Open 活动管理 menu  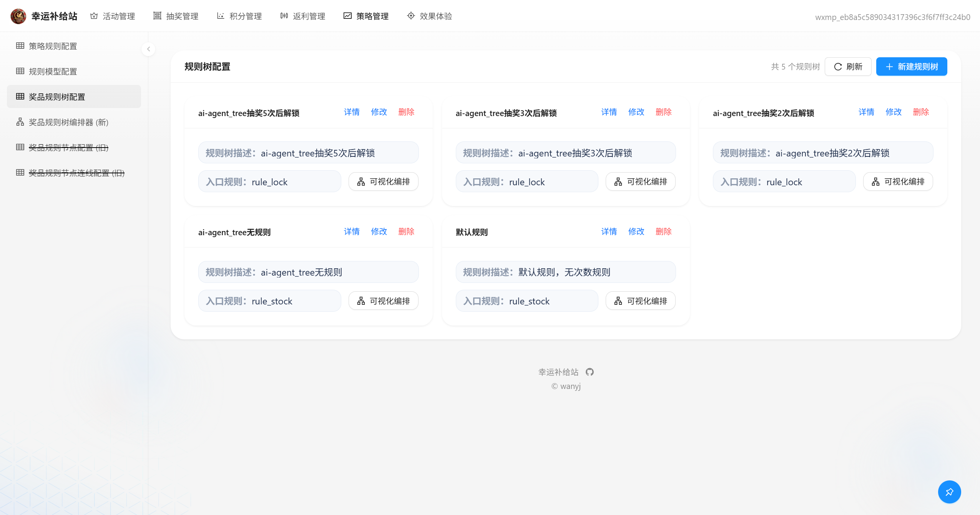[x=113, y=16]
